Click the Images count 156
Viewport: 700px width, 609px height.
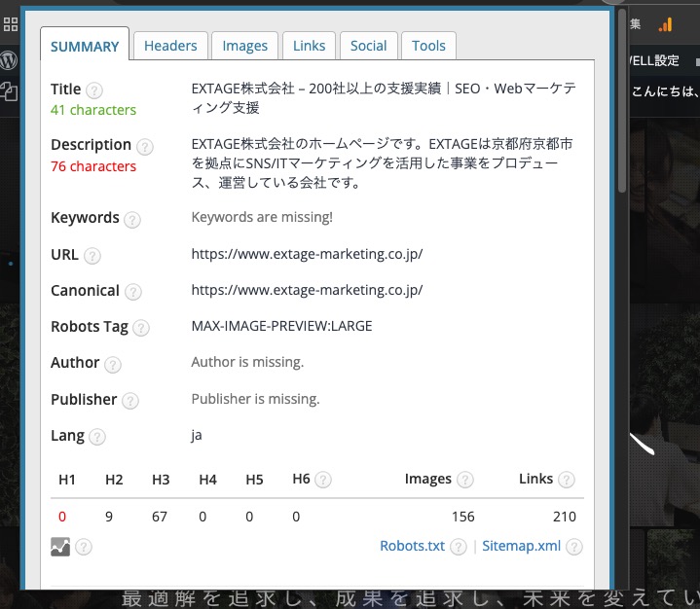point(463,517)
